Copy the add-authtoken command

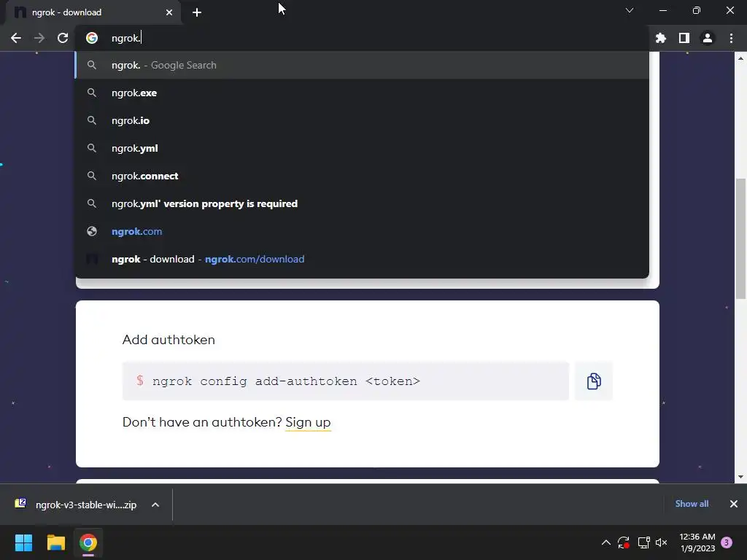[x=594, y=381]
